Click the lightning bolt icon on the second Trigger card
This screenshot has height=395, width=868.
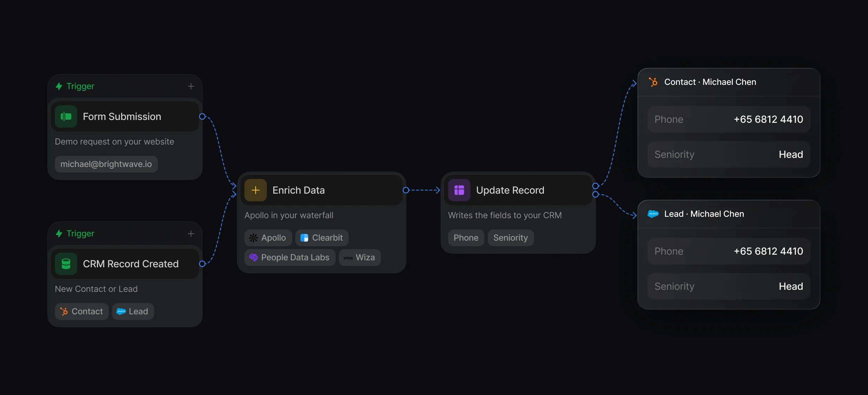click(59, 234)
